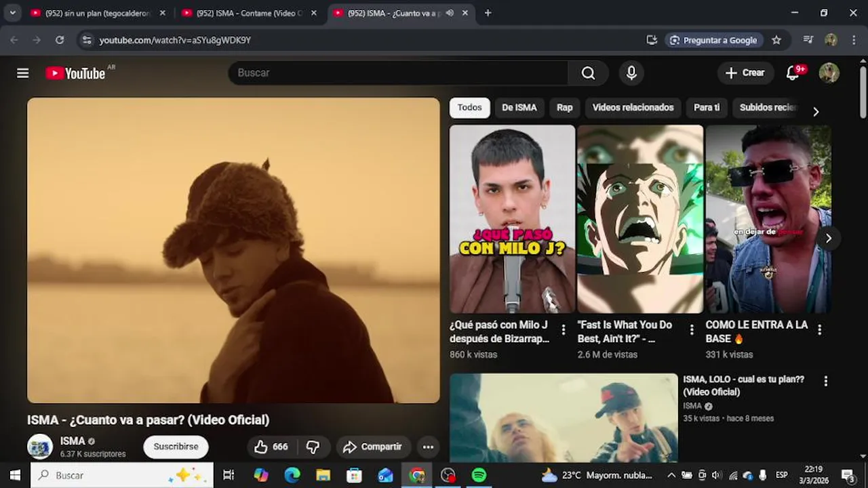The height and width of the screenshot is (488, 868).
Task: Advance the Shorts shelf with next arrow
Action: coord(828,238)
